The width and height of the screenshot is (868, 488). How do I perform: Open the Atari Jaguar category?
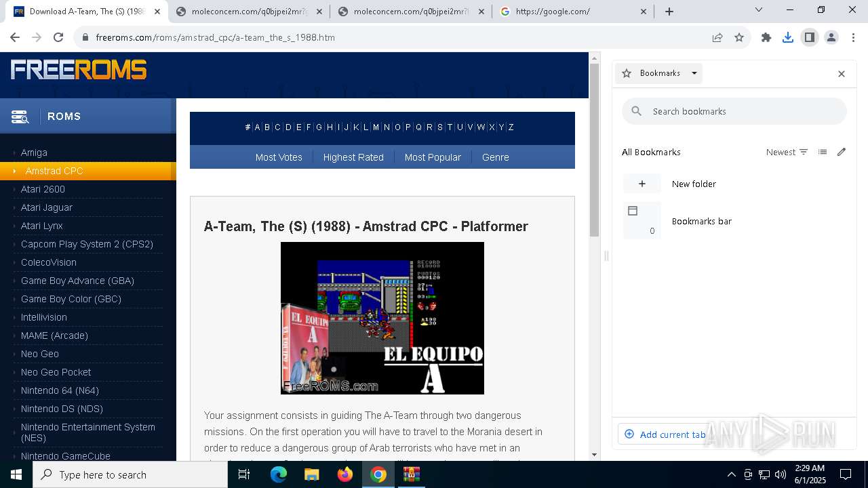click(x=46, y=207)
